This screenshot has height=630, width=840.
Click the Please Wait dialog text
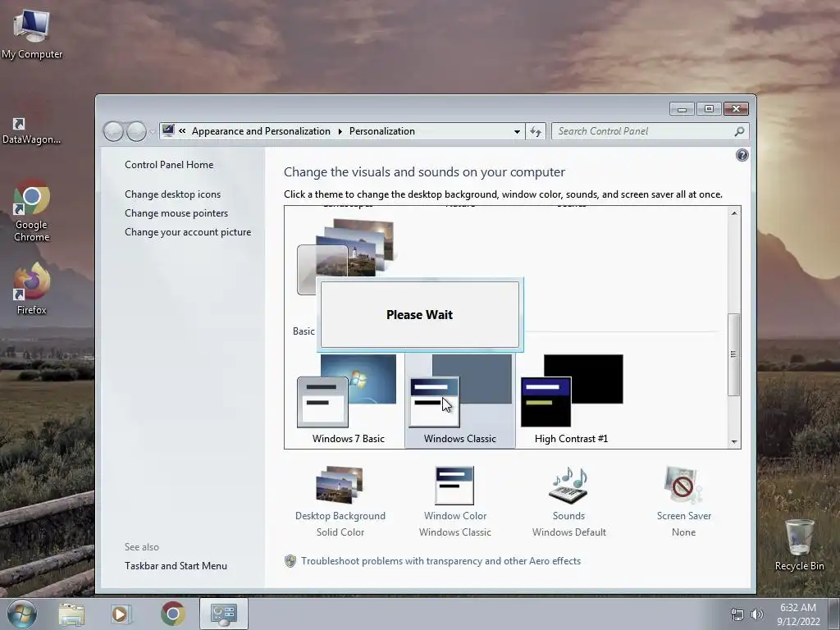pos(419,314)
